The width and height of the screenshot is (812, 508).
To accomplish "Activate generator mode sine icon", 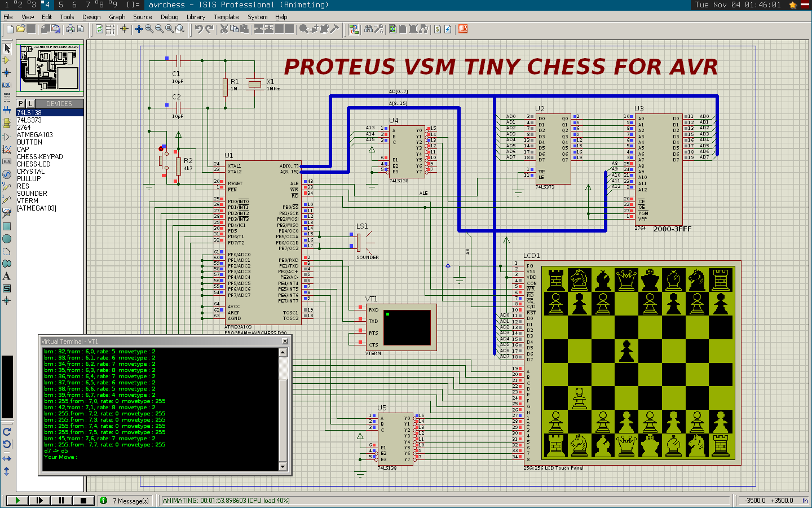I will (x=7, y=174).
